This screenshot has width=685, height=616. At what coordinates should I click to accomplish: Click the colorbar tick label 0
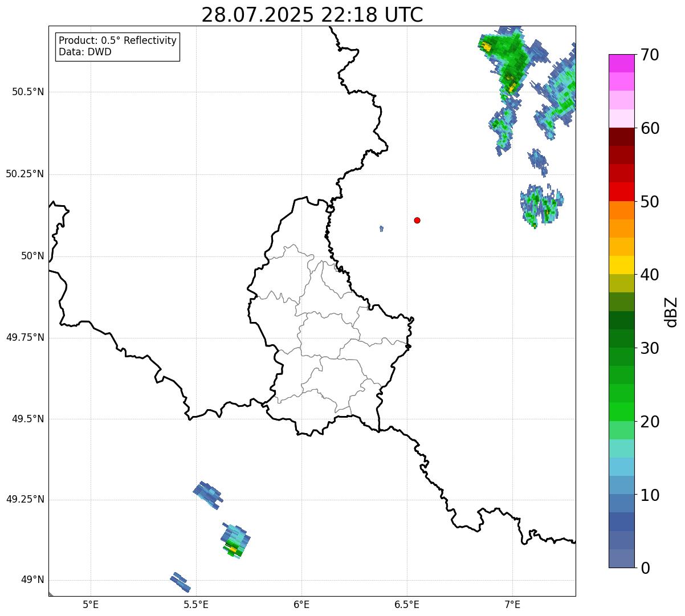point(646,568)
